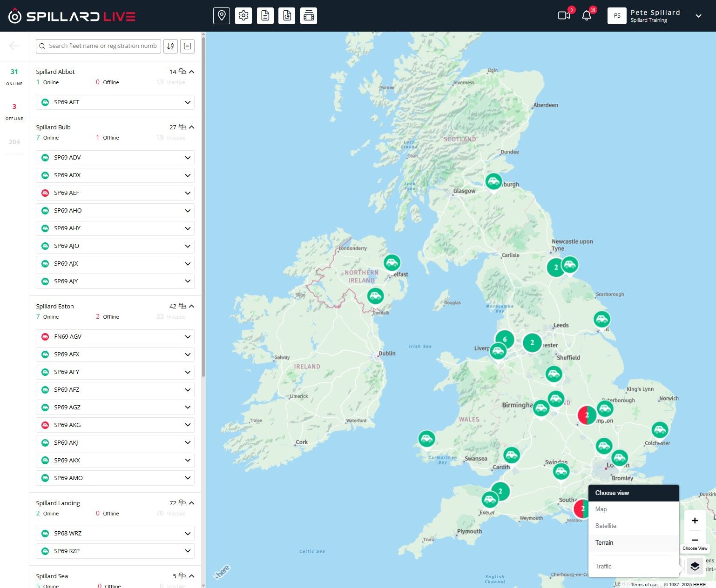Filter the list by the 31 Online counter
The height and width of the screenshot is (588, 716).
[14, 77]
